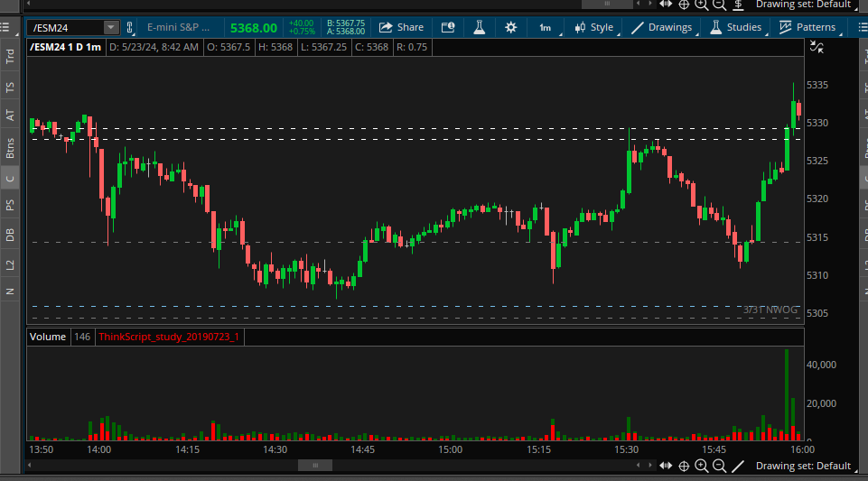
Task: Click the 15:45 time axis label
Action: [x=714, y=449]
